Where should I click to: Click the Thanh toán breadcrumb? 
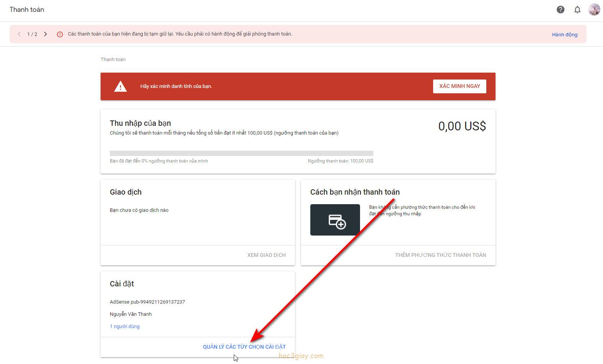click(113, 59)
